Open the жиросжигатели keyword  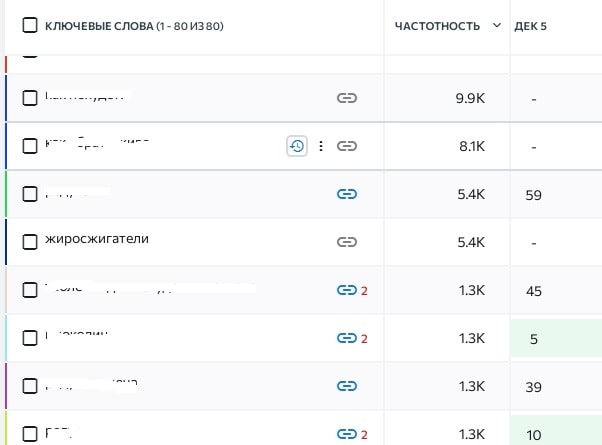tap(97, 239)
